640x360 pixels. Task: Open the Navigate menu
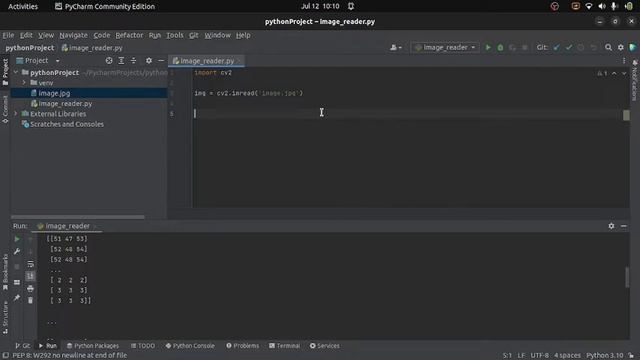pyautogui.click(x=73, y=35)
